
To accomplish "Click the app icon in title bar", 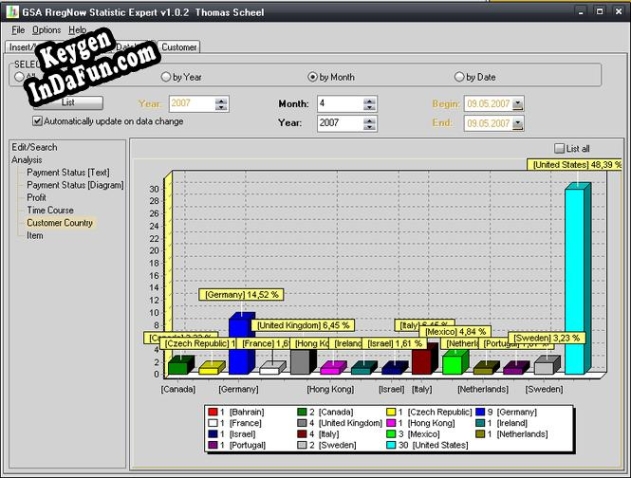I will click(x=12, y=12).
